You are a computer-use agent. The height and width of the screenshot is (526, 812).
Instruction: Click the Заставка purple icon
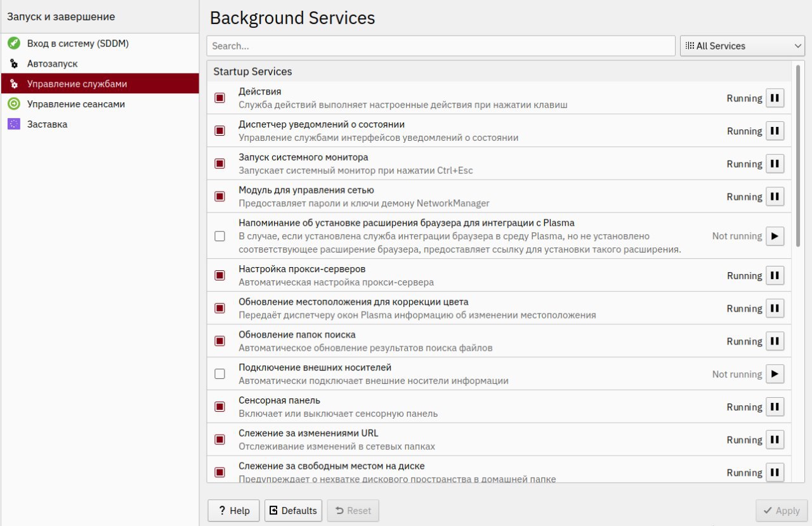tap(14, 124)
